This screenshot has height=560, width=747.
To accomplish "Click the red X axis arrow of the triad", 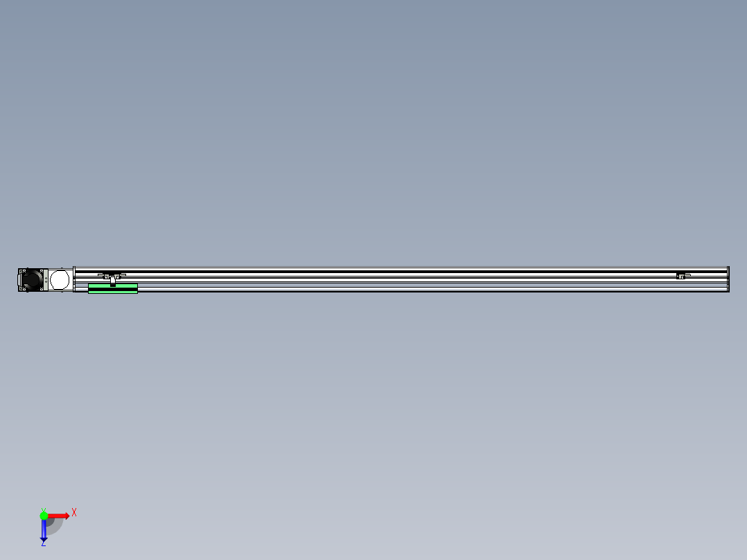I will [60, 516].
